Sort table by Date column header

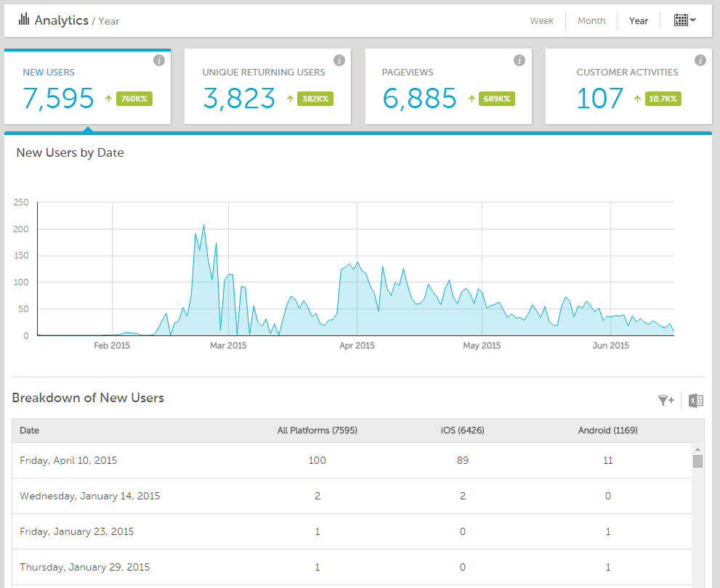pyautogui.click(x=30, y=430)
